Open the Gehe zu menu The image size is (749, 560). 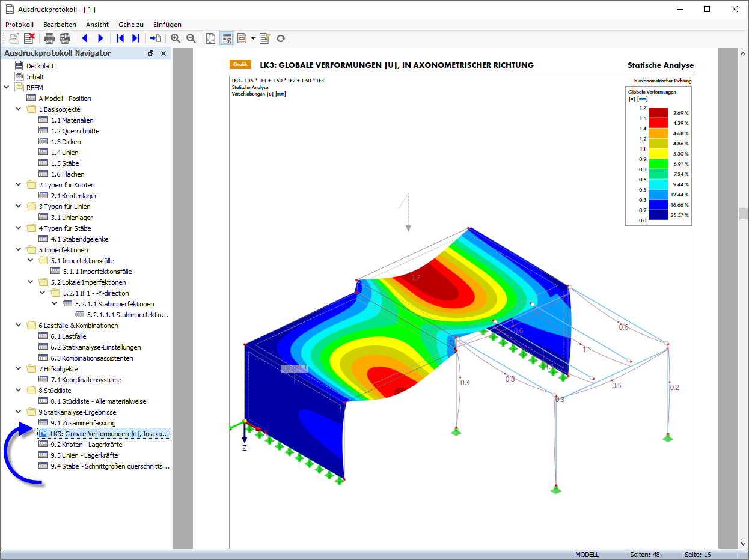tap(130, 25)
